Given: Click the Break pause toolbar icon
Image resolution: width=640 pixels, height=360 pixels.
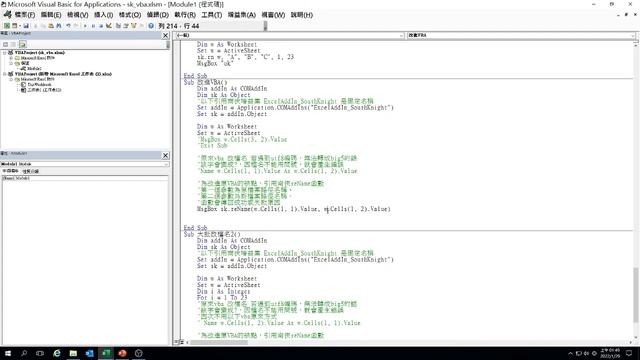Looking at the screenshot, I should 93,26.
